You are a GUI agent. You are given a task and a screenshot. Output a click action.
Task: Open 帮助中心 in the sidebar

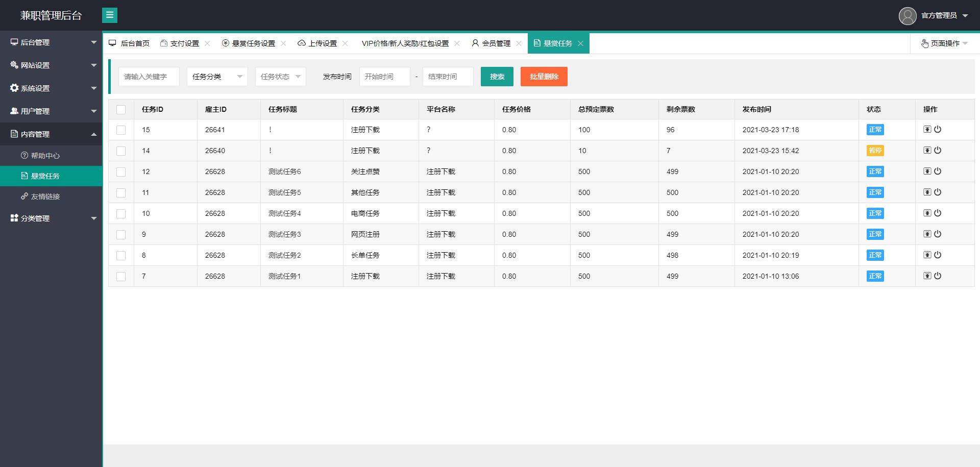click(51, 156)
